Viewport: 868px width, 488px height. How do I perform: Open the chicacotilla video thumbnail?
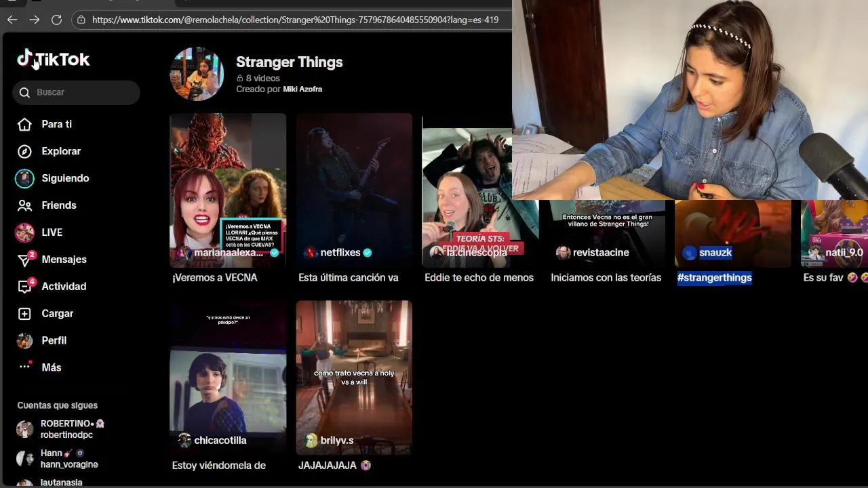pyautogui.click(x=228, y=378)
